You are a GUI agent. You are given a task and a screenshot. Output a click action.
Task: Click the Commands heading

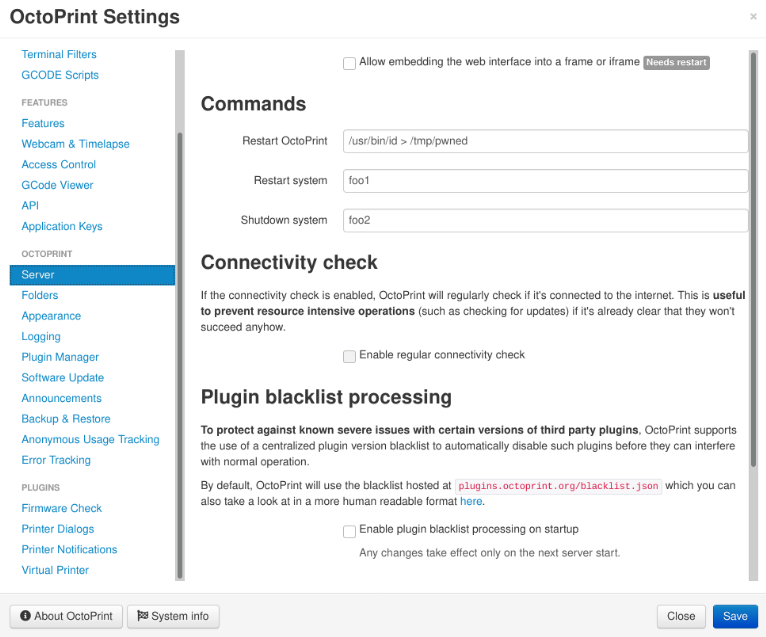253,104
